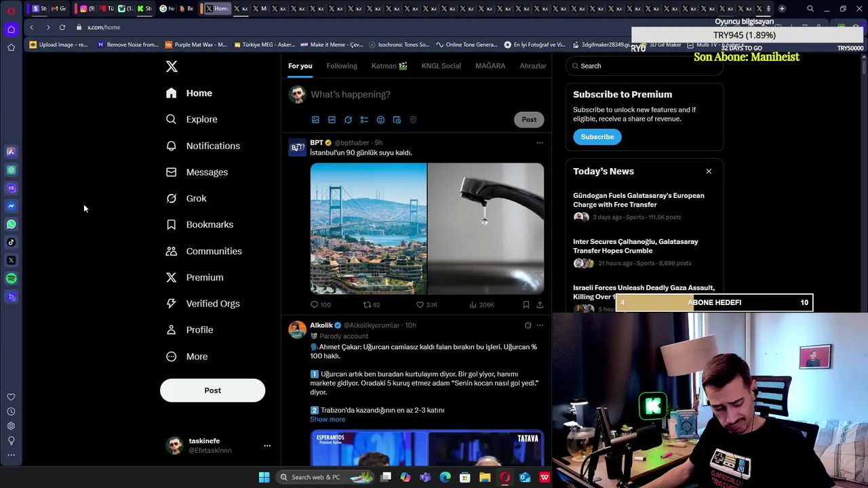Click the x.com/home address bar
The width and height of the screenshot is (868, 488).
click(104, 27)
